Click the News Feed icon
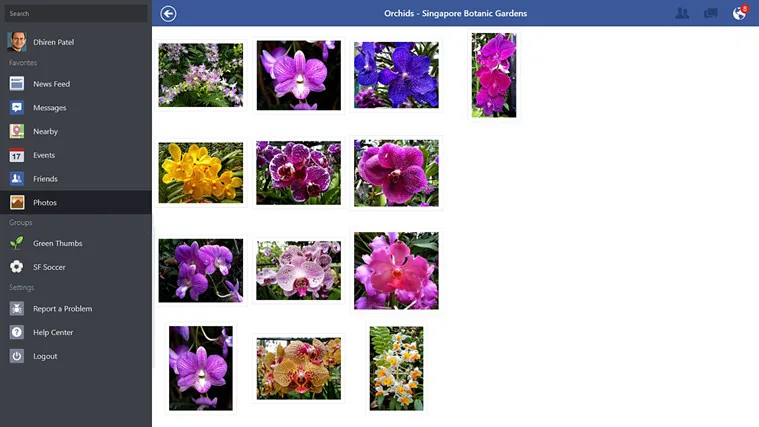759x427 pixels. pyautogui.click(x=17, y=84)
